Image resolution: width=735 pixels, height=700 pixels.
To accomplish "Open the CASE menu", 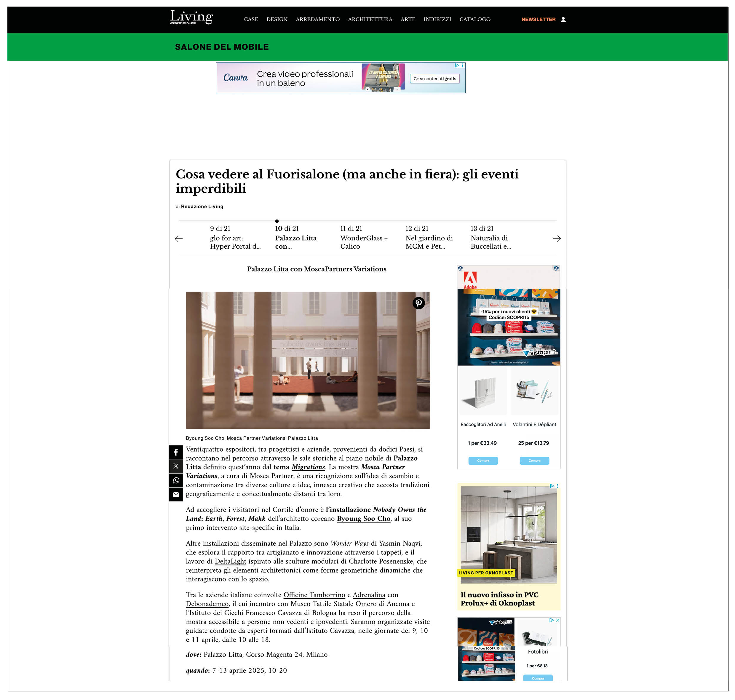I will point(251,19).
